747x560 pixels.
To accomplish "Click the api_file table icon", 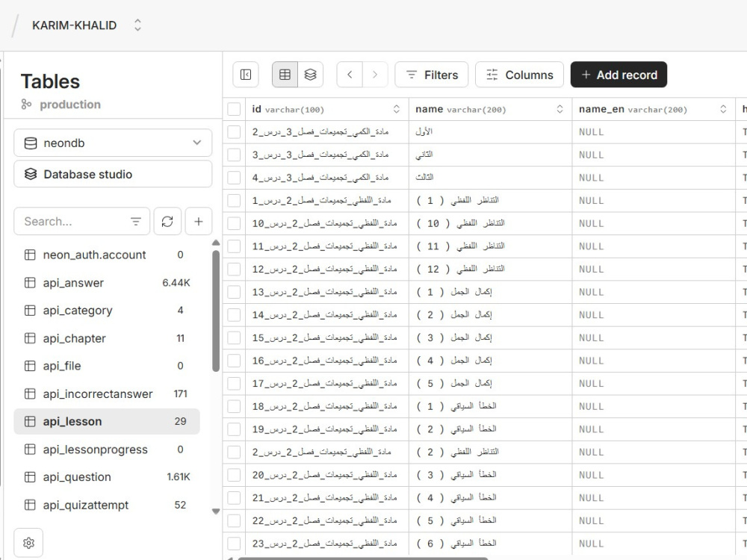I will [30, 366].
